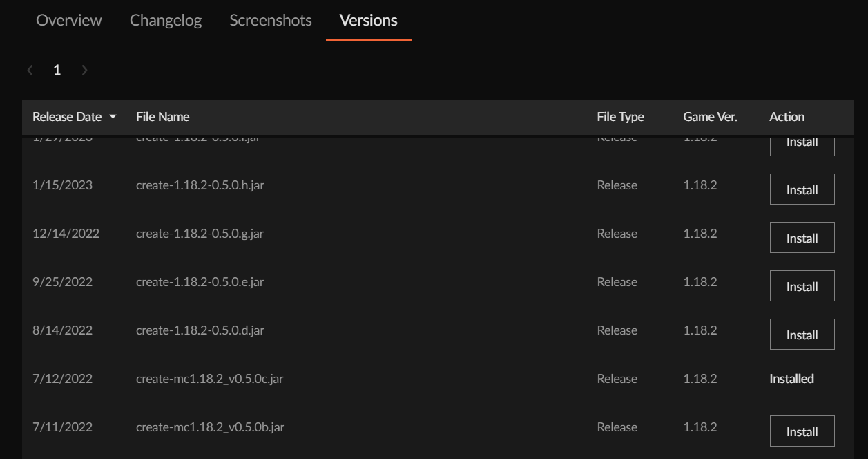Switch to the Changelog tab

(166, 20)
